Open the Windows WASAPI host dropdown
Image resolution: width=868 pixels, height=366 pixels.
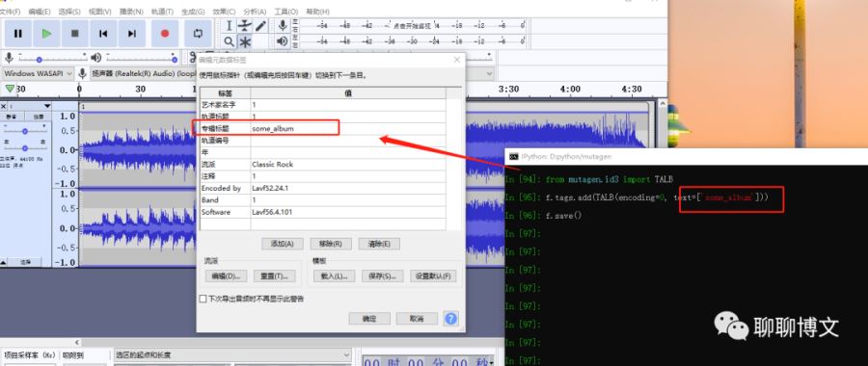tap(39, 73)
